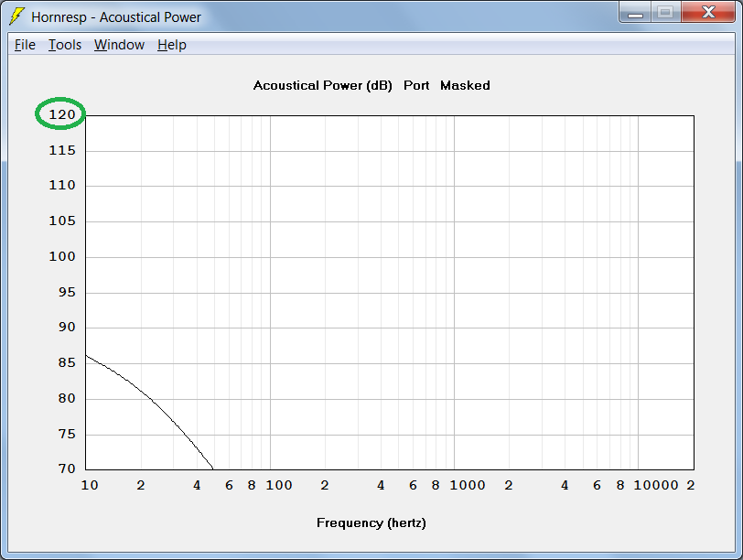Click the 110 dB axis label
This screenshot has width=743, height=560.
tap(62, 185)
